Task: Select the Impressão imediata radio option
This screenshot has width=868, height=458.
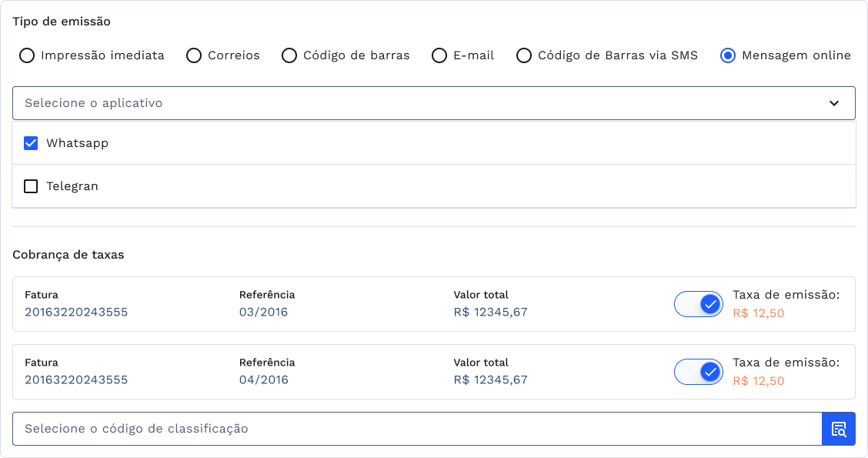Action: (27, 55)
